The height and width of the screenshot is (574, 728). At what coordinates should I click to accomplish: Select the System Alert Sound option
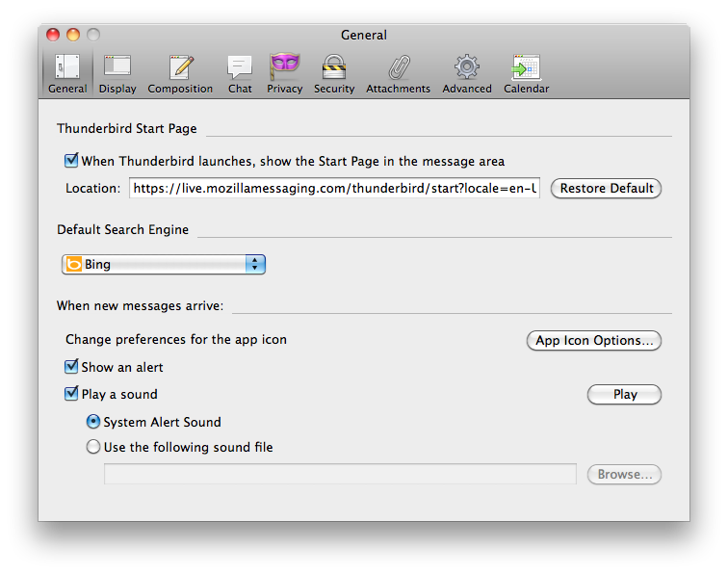point(93,422)
